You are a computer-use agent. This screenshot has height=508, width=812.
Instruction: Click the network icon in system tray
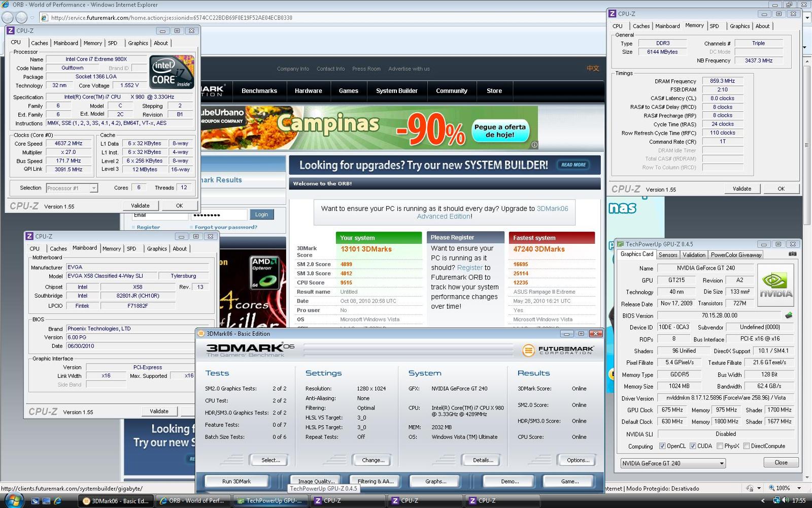coord(776,500)
